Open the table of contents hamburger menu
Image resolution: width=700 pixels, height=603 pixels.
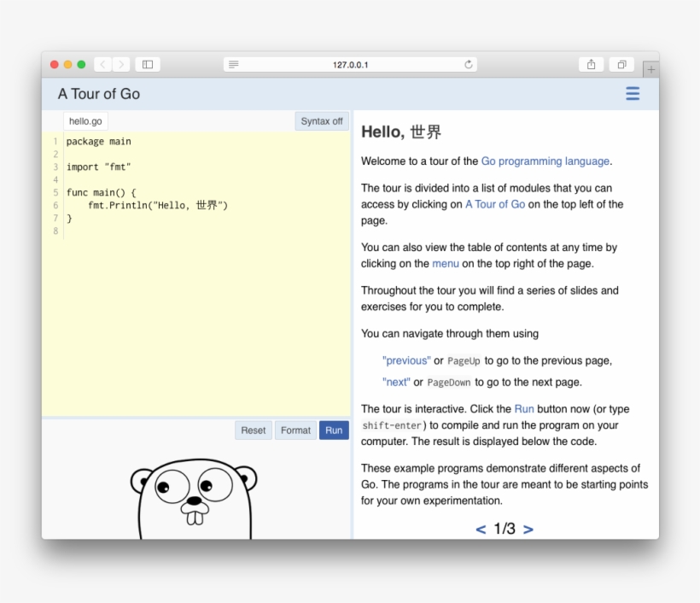(x=633, y=94)
